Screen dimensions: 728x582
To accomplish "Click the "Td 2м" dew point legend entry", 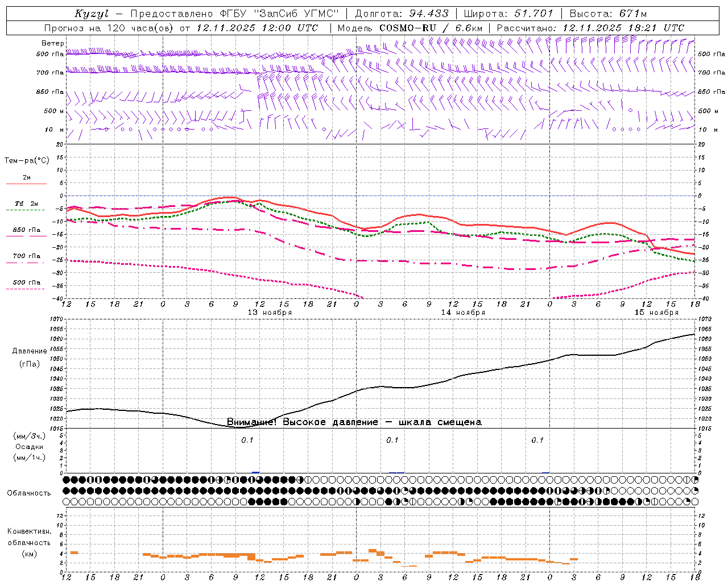I will click(27, 203).
